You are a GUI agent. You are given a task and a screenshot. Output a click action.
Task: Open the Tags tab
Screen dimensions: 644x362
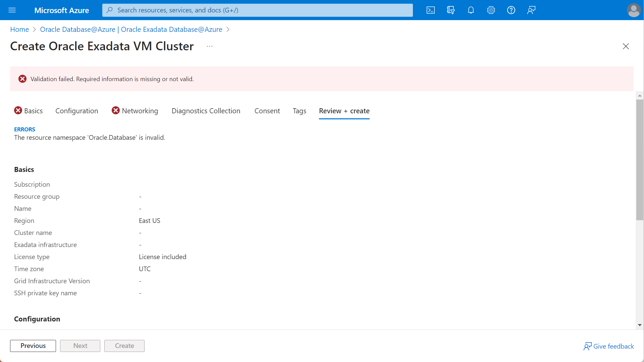point(299,111)
